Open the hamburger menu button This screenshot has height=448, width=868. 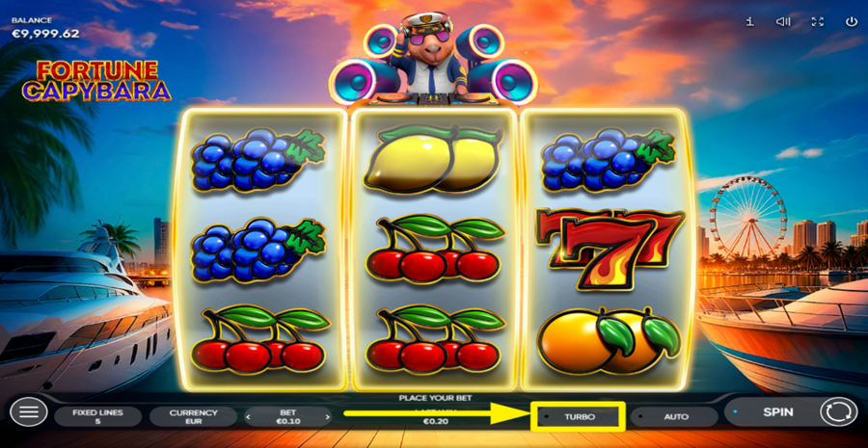click(29, 412)
